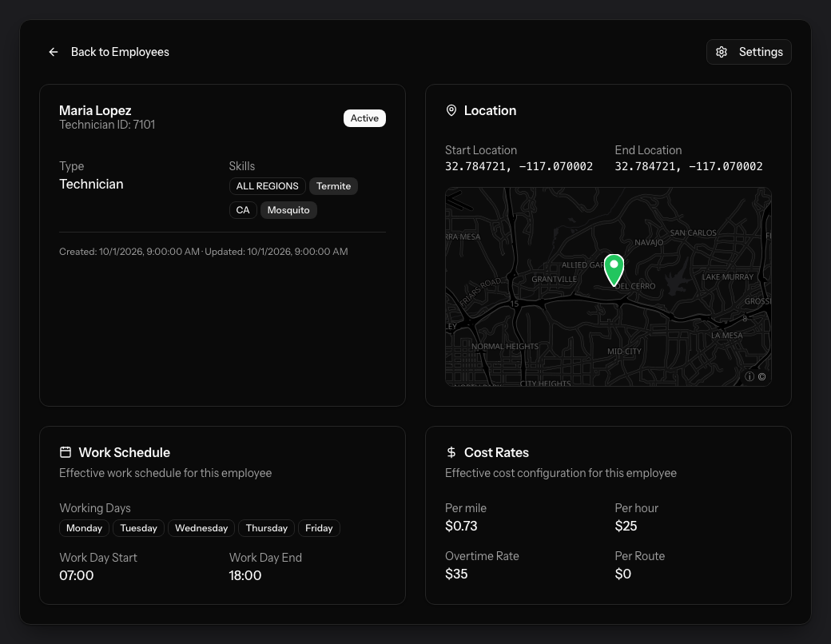Click the Technician type value
The height and width of the screenshot is (644, 831).
point(91,184)
